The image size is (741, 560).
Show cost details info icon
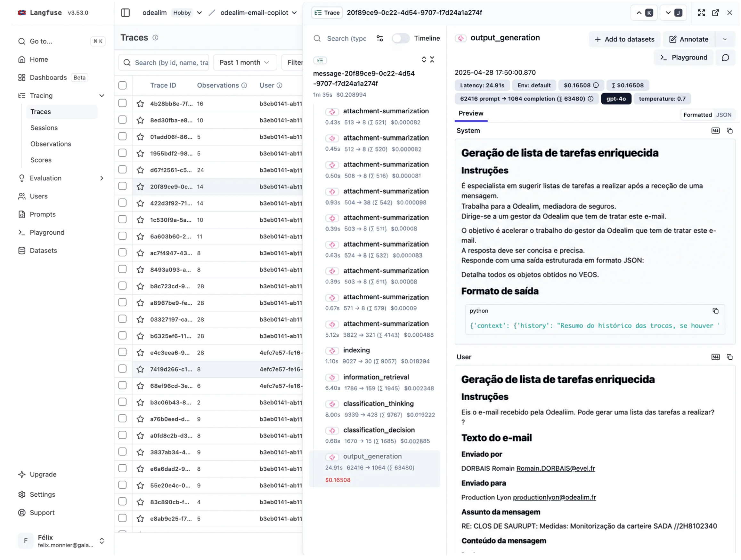(x=596, y=85)
